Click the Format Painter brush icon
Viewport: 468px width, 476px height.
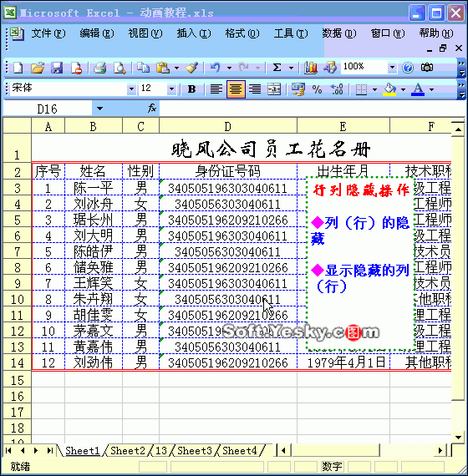coord(191,68)
